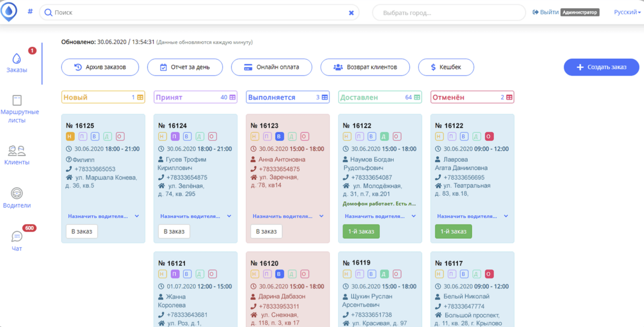Clear search with the X icon

click(351, 13)
